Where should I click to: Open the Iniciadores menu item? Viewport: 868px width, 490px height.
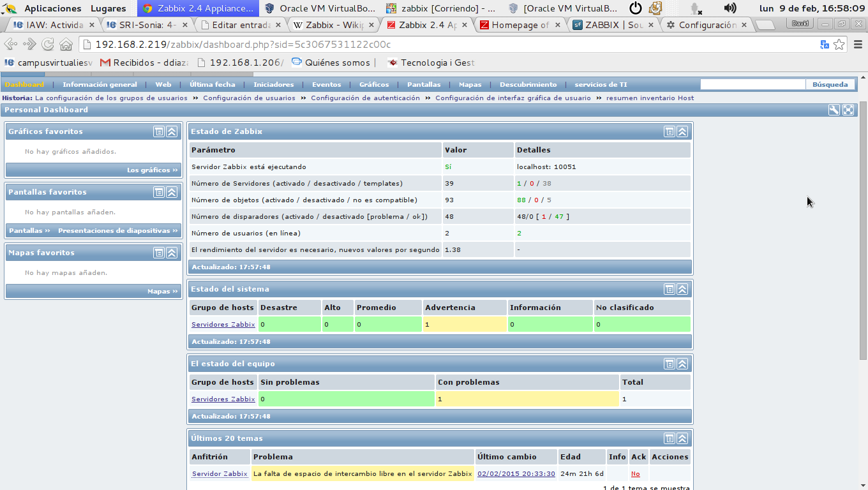tap(273, 84)
